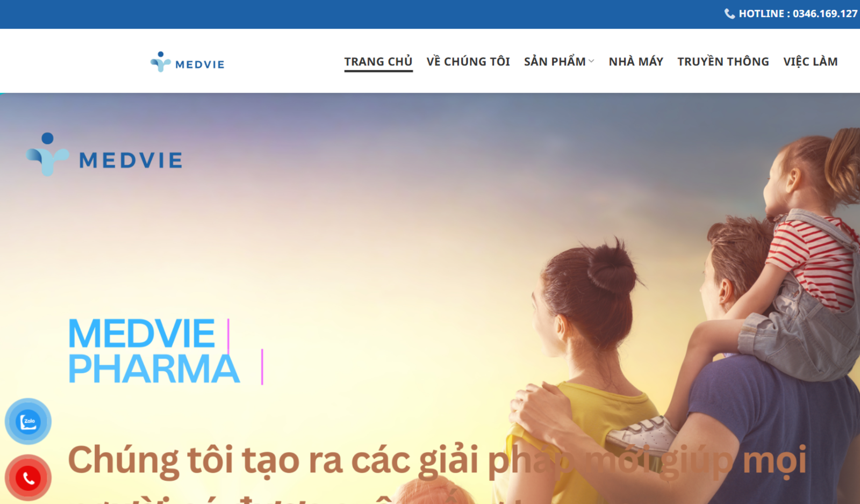Image resolution: width=860 pixels, height=504 pixels.
Task: Click the Medvie cross symbol in header logo
Action: (x=160, y=62)
